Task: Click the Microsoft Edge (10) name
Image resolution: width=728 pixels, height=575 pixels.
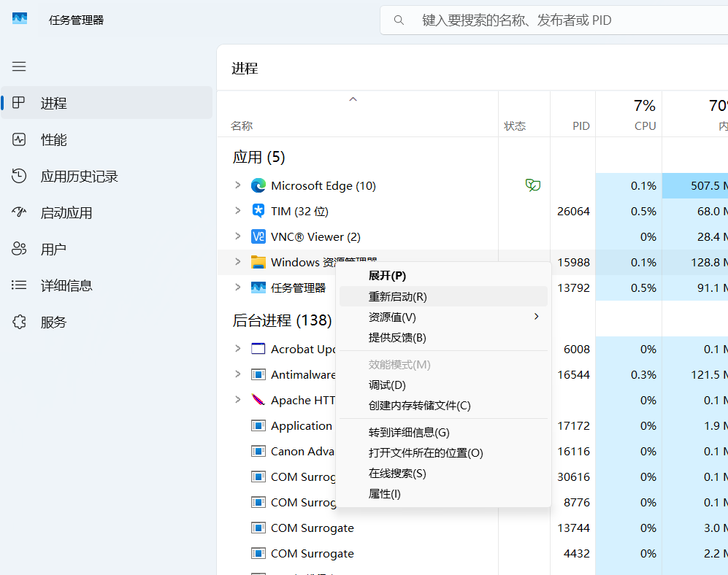Action: 323,185
